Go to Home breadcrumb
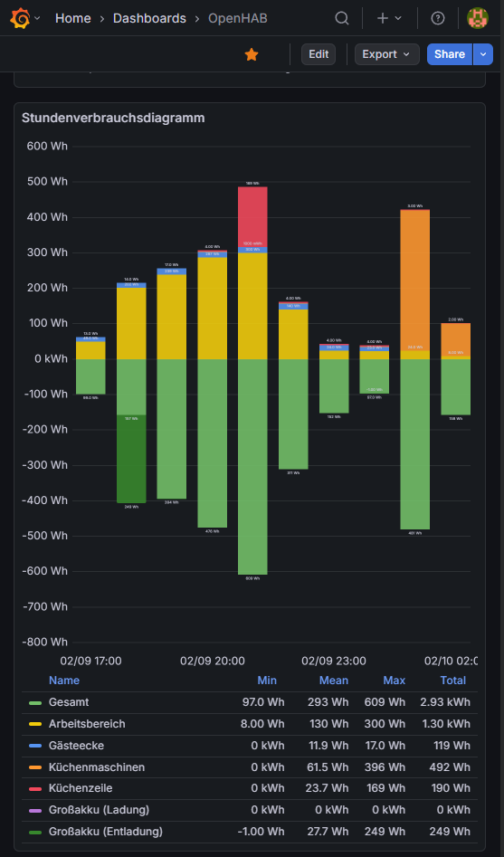The width and height of the screenshot is (504, 857). tap(72, 18)
